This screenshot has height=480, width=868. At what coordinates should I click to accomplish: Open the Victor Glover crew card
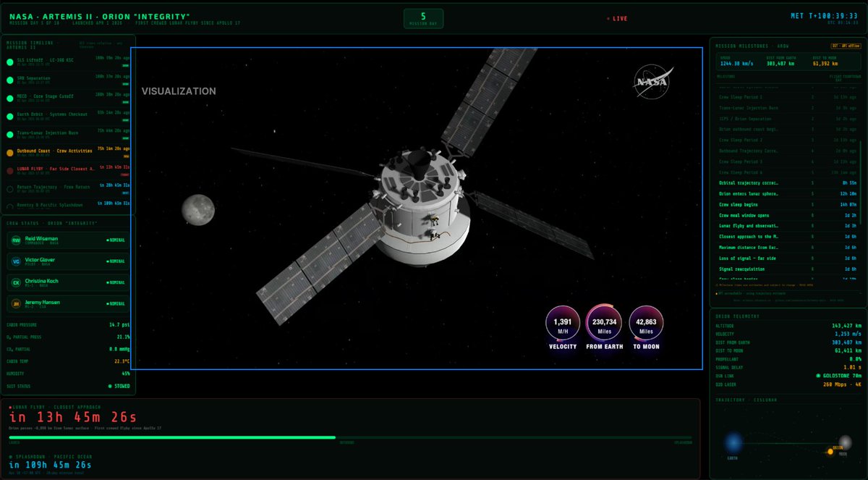tap(69, 262)
